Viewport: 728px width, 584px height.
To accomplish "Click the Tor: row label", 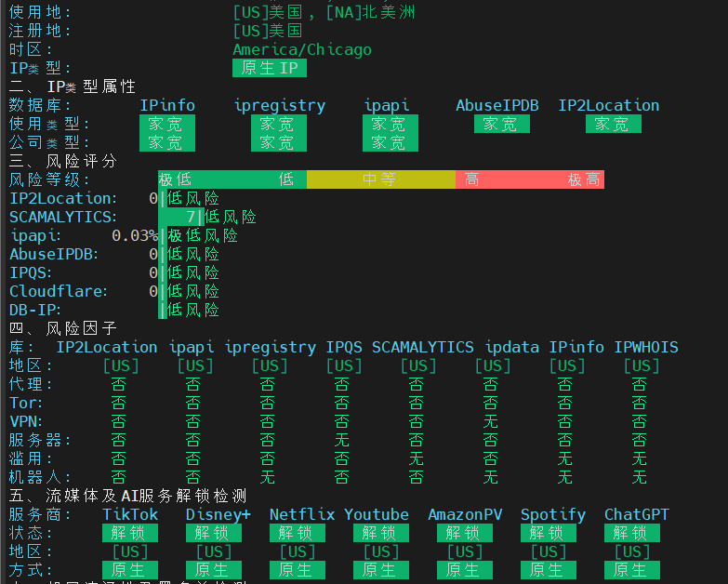I will coord(26,403).
